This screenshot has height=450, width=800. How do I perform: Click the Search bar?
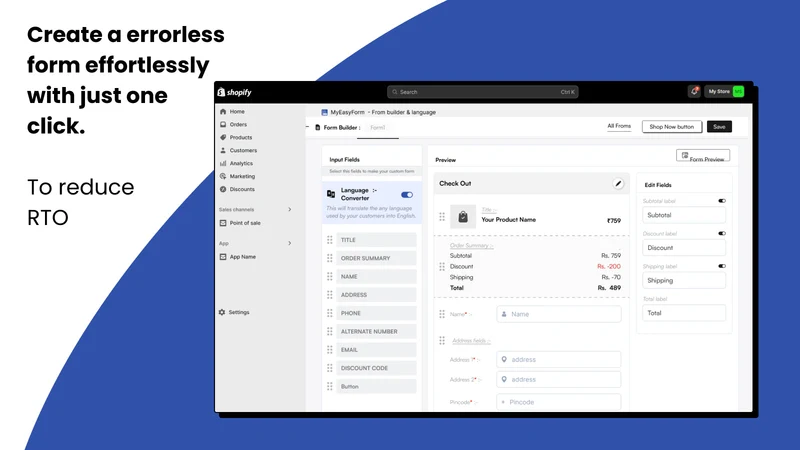[x=483, y=92]
